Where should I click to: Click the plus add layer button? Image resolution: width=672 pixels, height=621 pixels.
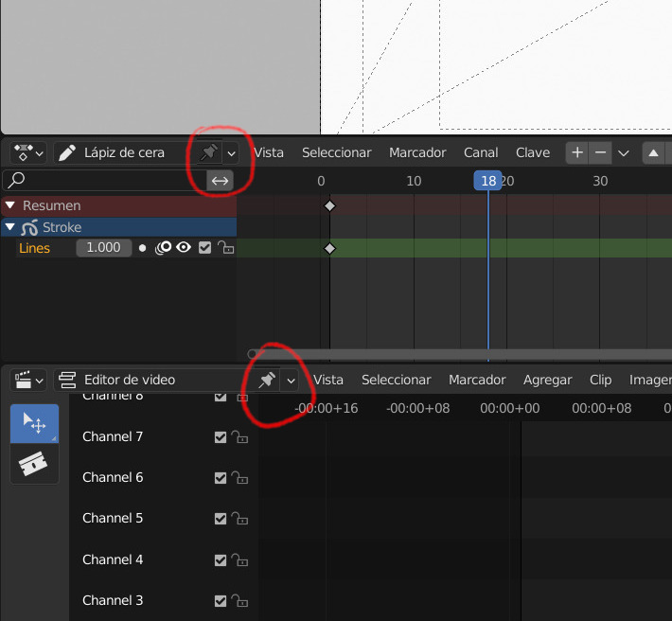tap(577, 152)
